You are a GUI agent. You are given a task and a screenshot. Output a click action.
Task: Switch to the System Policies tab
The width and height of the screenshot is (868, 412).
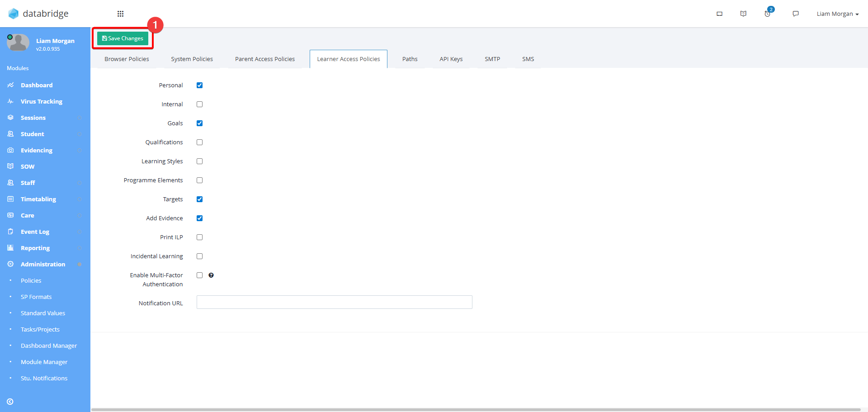192,59
